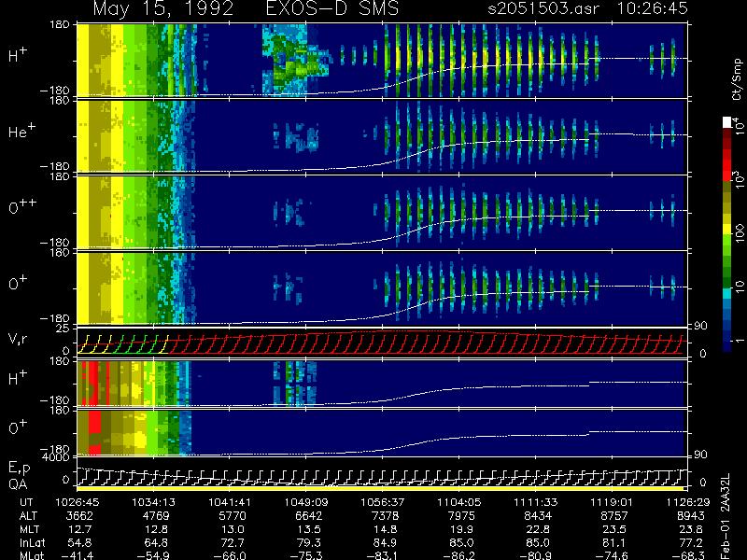747x560 pixels.
Task: Select the UT tick '1041:41'
Action: point(230,502)
